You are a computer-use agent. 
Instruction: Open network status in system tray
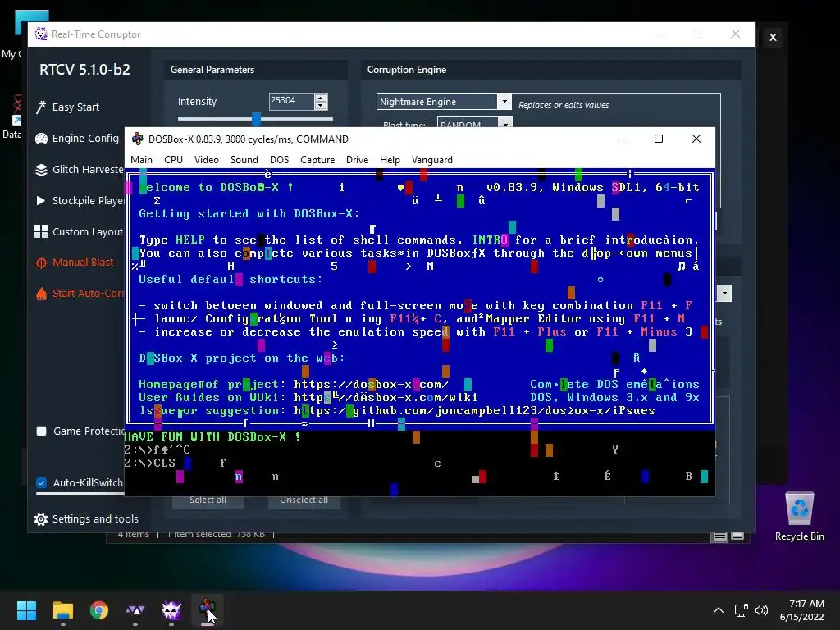pyautogui.click(x=741, y=610)
